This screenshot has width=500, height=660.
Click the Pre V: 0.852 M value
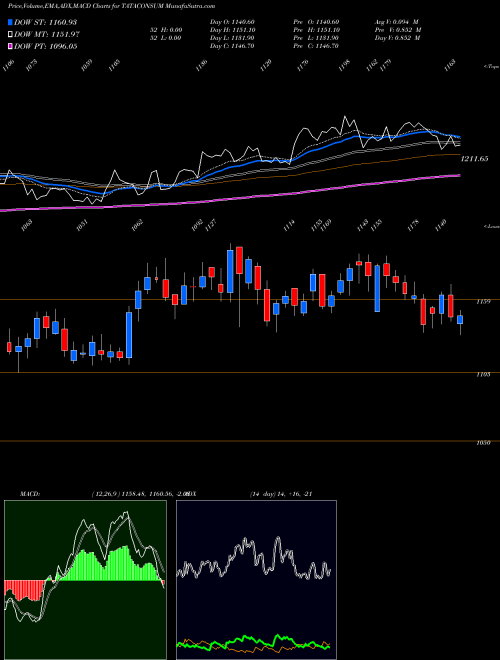[x=398, y=30]
